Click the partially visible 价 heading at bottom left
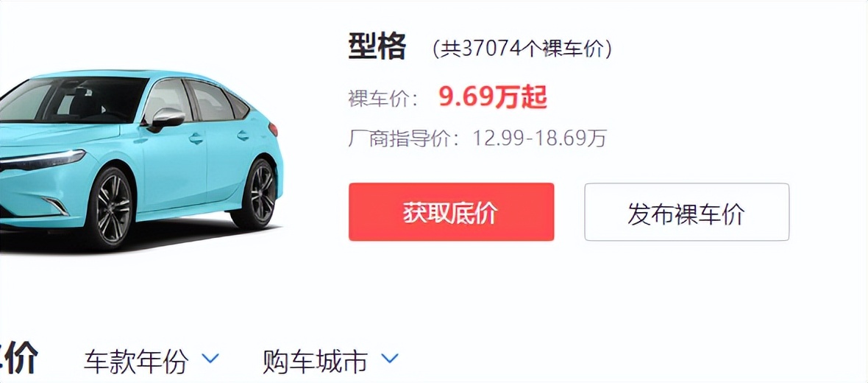 (19, 359)
